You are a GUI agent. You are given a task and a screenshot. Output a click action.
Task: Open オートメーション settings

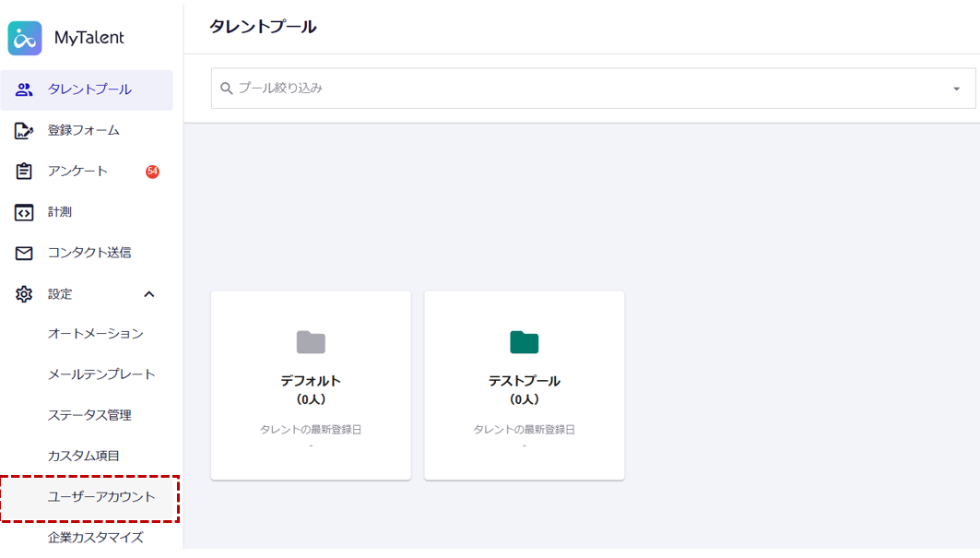click(x=96, y=334)
